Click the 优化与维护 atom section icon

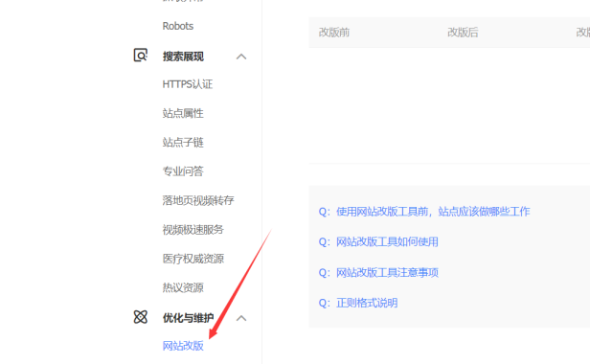click(141, 317)
